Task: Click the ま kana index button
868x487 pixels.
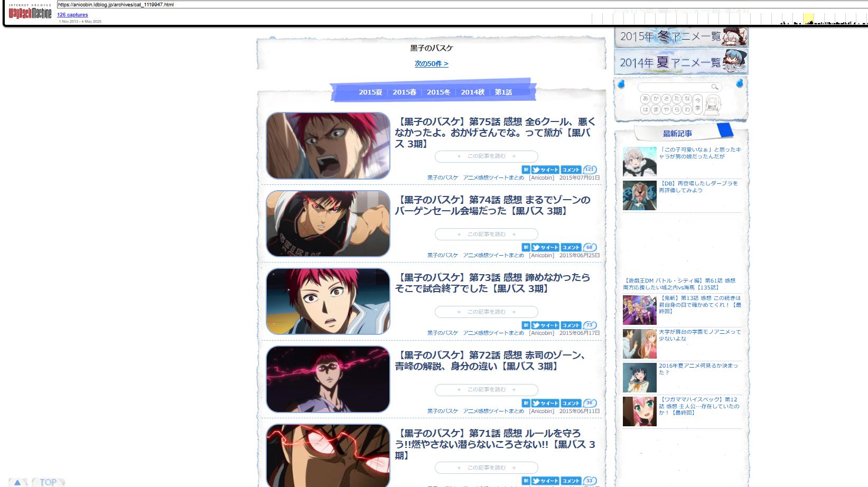Action: (656, 109)
